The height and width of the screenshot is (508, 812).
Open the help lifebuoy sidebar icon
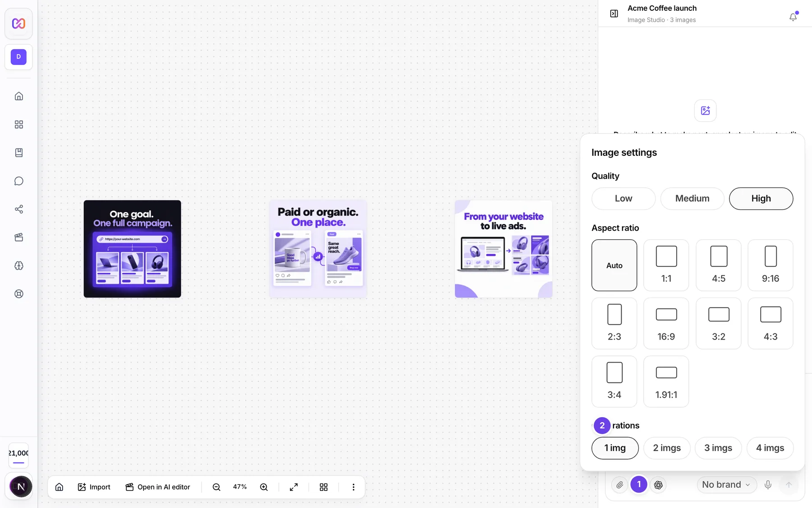coord(19,294)
